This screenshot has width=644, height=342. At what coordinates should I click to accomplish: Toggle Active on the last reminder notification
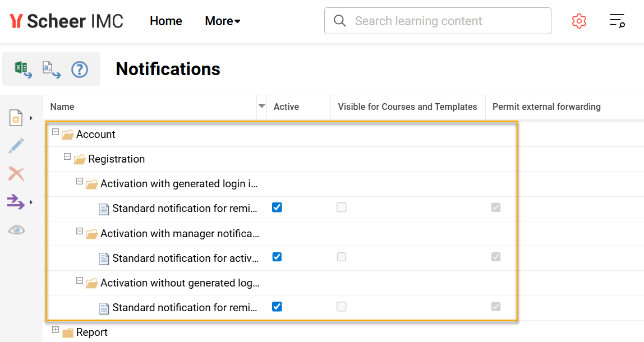coord(277,307)
